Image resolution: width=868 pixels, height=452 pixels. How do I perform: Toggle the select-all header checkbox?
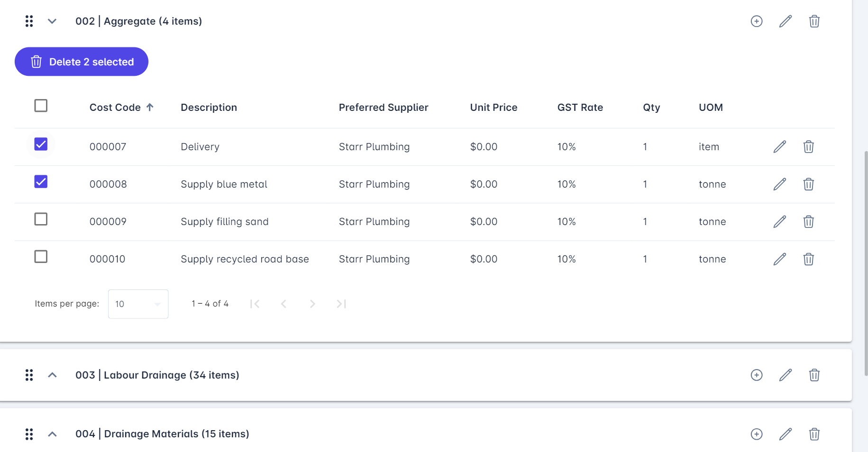pos(41,106)
